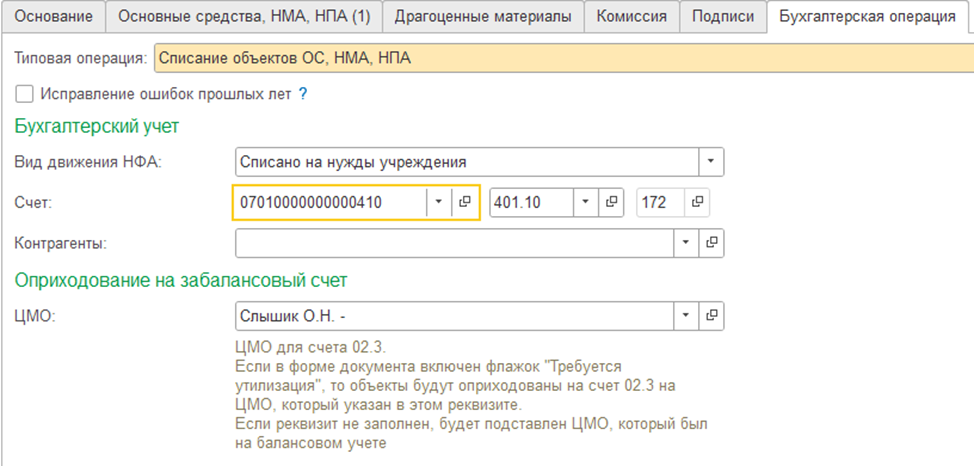Click the 401.10 account field
The width and height of the screenshot is (974, 466).
click(532, 203)
